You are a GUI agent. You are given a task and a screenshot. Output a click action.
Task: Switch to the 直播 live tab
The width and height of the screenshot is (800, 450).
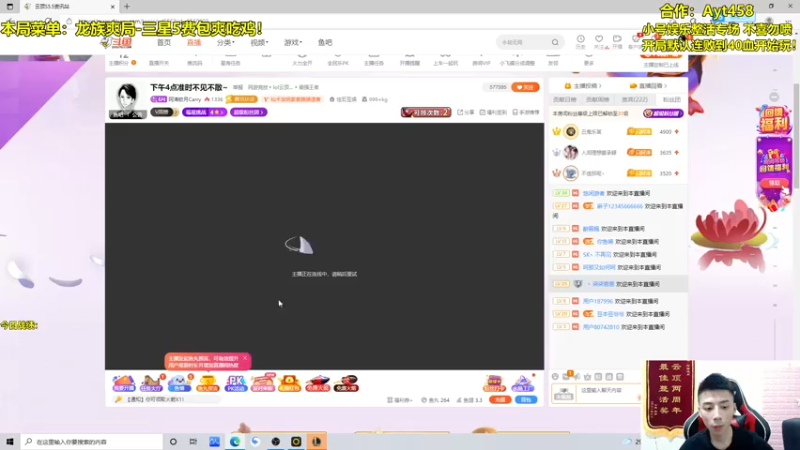(x=194, y=42)
